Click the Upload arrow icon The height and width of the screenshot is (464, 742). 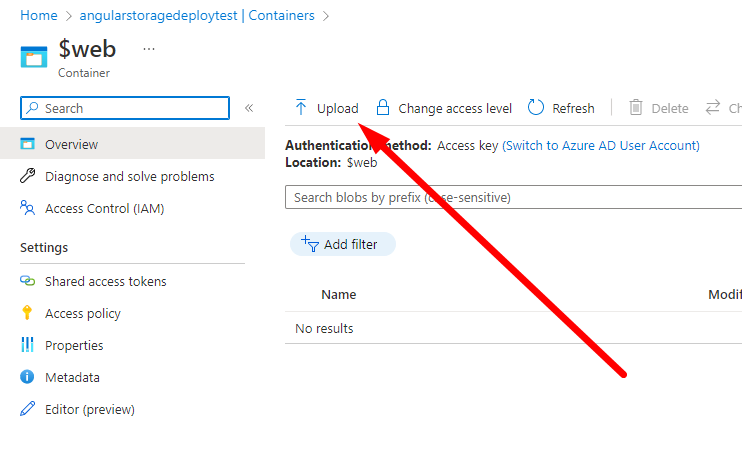click(x=300, y=108)
